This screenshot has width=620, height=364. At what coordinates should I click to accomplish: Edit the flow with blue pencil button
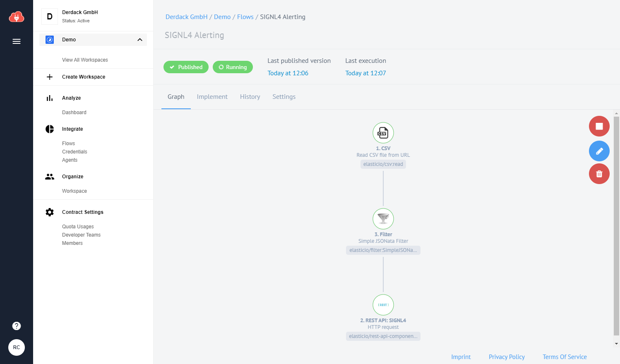599,151
